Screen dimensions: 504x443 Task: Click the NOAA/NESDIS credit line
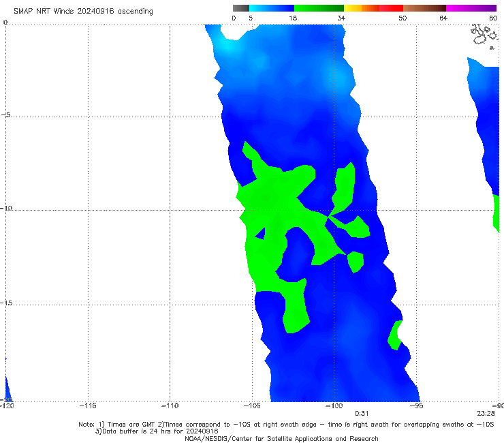click(281, 439)
